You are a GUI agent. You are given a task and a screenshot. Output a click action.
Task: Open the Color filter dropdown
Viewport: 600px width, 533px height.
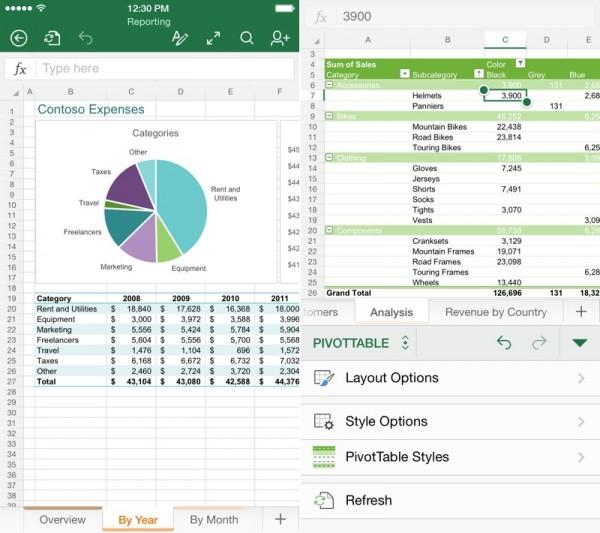point(519,64)
